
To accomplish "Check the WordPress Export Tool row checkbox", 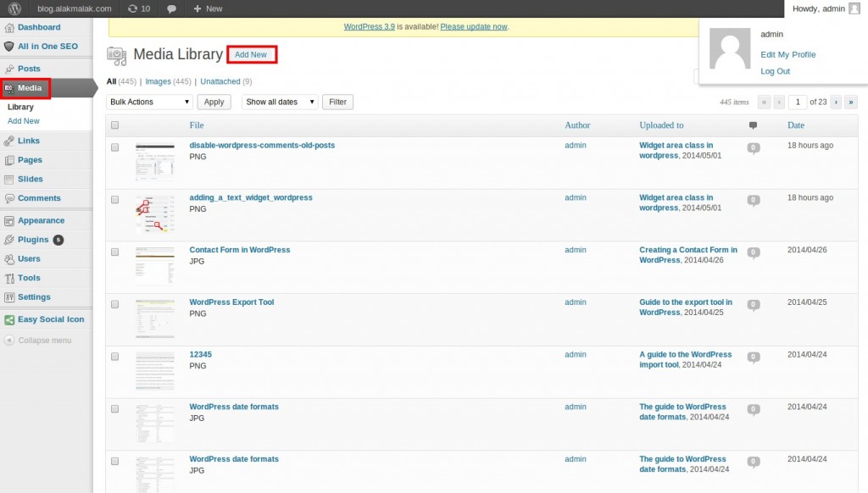I will coord(114,304).
